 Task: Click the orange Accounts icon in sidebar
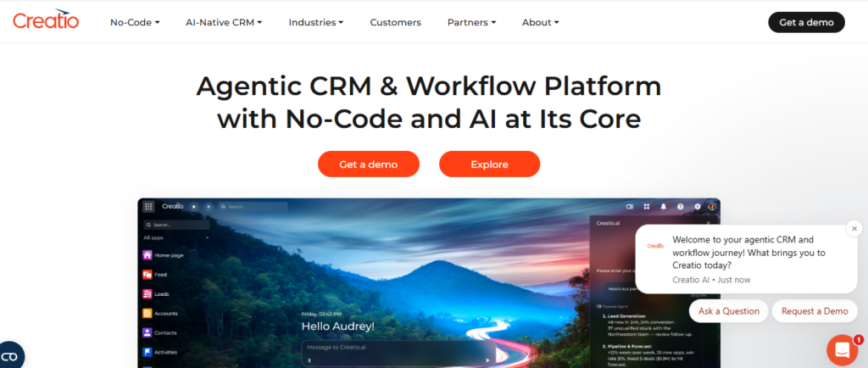[x=147, y=313]
